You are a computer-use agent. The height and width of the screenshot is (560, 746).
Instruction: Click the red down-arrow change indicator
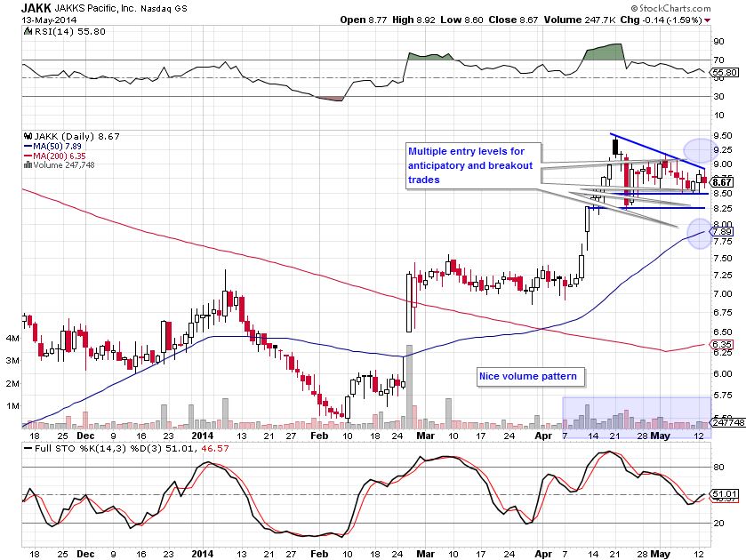coord(708,20)
